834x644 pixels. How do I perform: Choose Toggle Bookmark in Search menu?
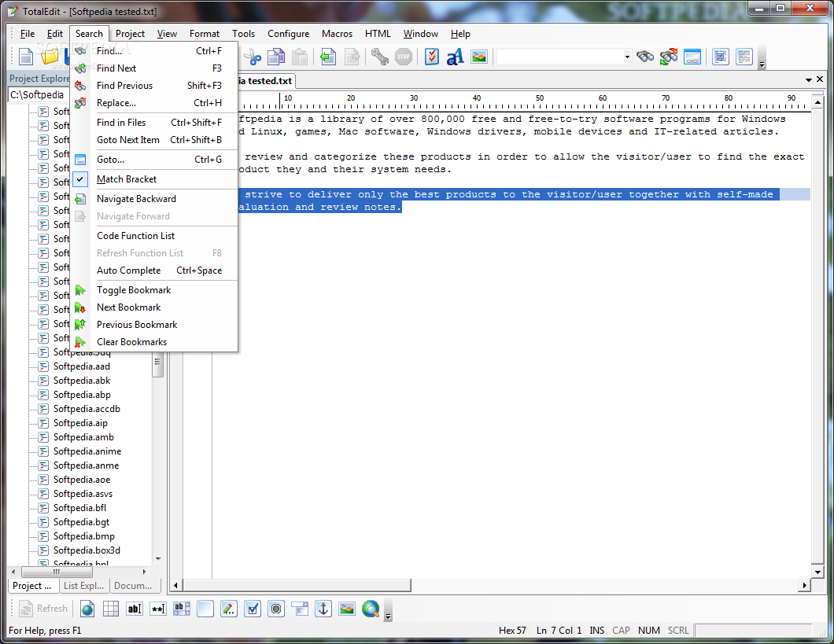point(155,290)
